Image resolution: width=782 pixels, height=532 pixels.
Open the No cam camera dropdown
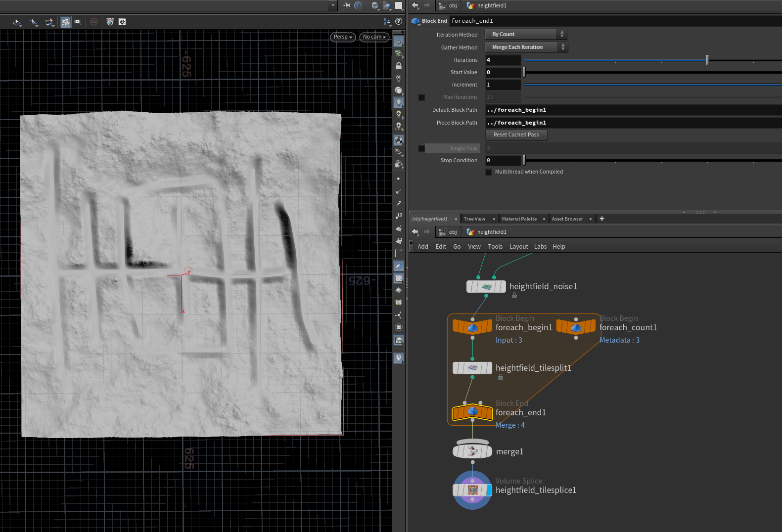tap(374, 37)
